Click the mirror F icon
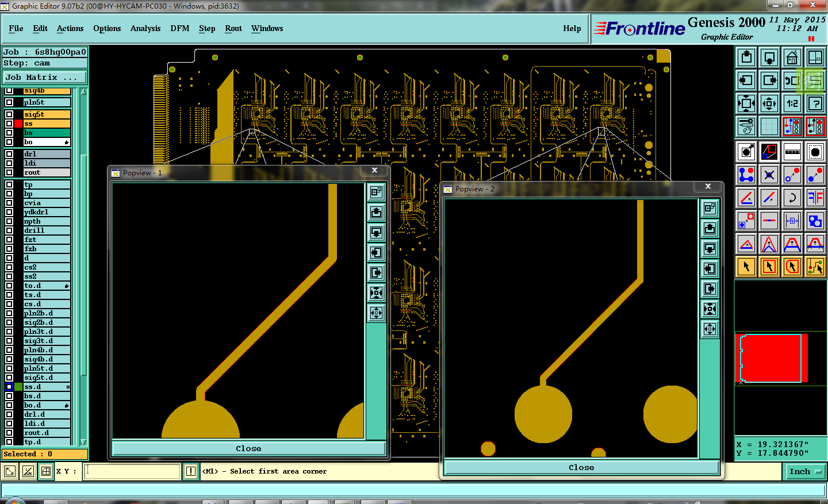 (x=815, y=198)
